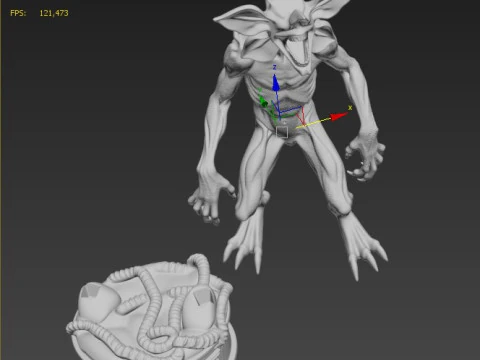Click the green Y-axis arrow of the move gizmo

pos(263,102)
